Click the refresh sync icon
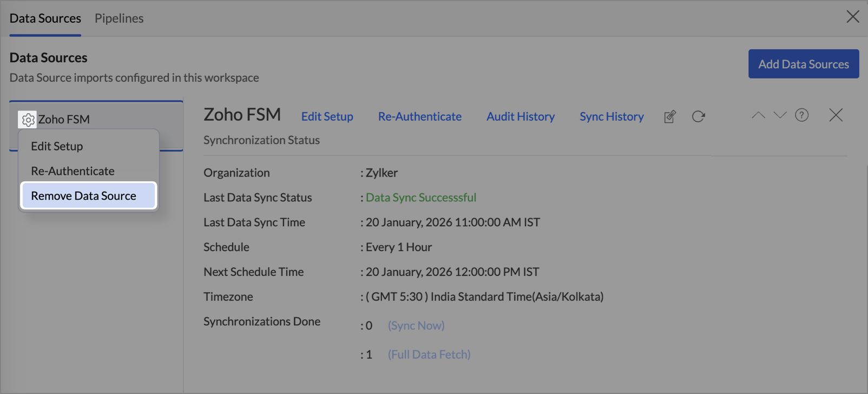 [698, 116]
